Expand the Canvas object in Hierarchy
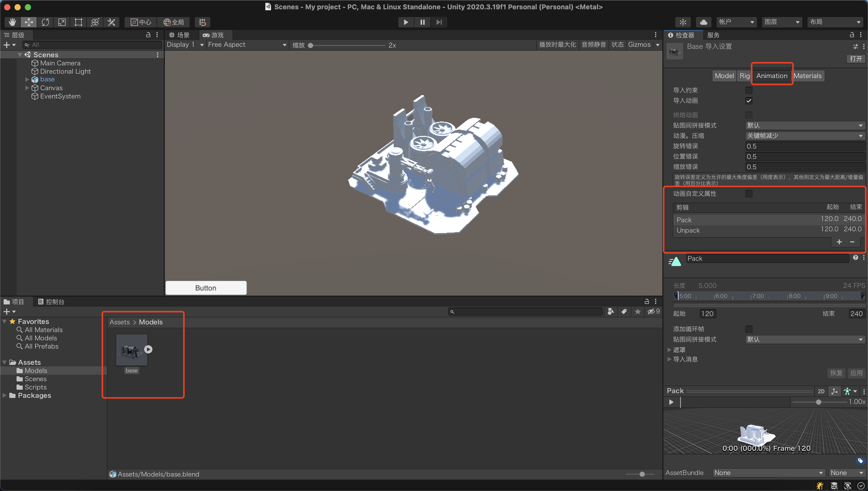The height and width of the screenshot is (491, 868). (x=27, y=88)
